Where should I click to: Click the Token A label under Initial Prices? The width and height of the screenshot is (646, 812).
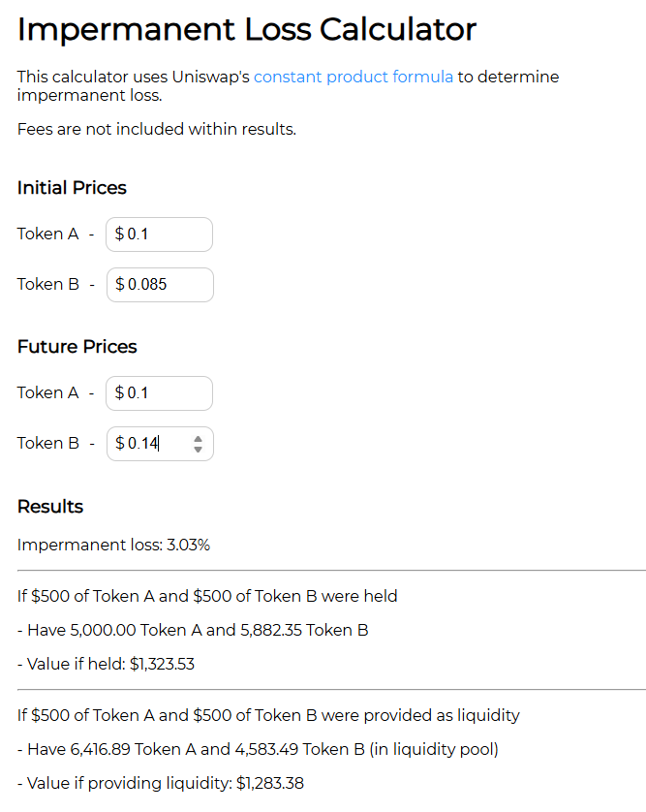pos(47,234)
